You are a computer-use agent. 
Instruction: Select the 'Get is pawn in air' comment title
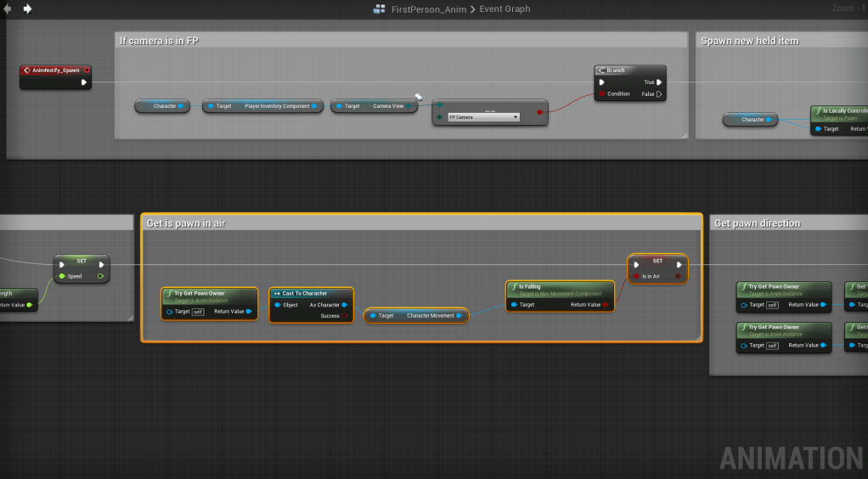pos(186,223)
